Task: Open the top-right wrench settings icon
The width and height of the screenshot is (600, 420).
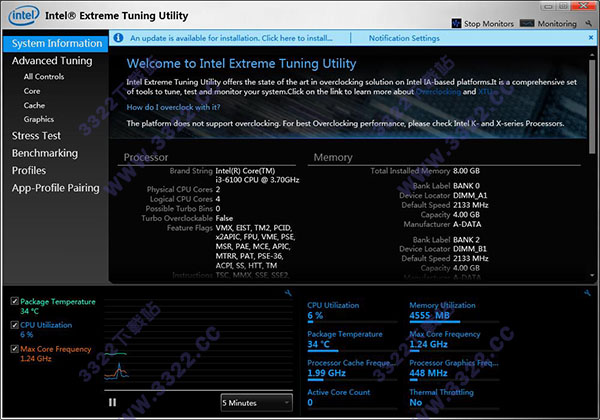Action: coord(589,23)
